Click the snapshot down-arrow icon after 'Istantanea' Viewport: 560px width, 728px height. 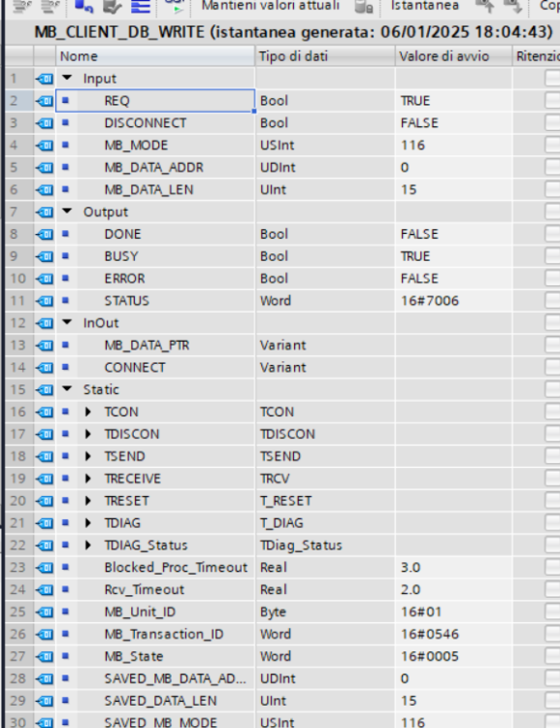tap(511, 6)
